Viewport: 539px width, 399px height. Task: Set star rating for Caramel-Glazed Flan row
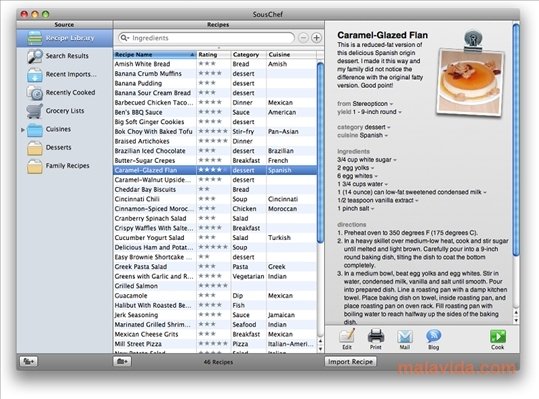pyautogui.click(x=213, y=170)
